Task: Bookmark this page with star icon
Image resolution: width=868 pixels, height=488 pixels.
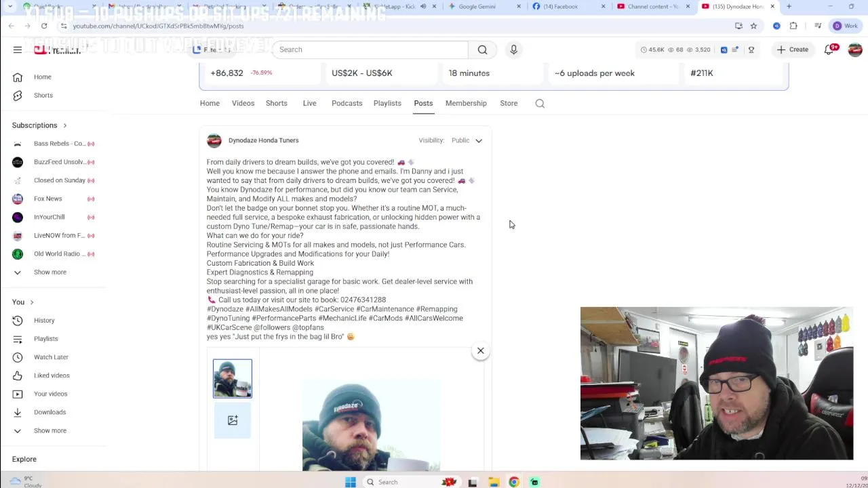Action: 753,26
